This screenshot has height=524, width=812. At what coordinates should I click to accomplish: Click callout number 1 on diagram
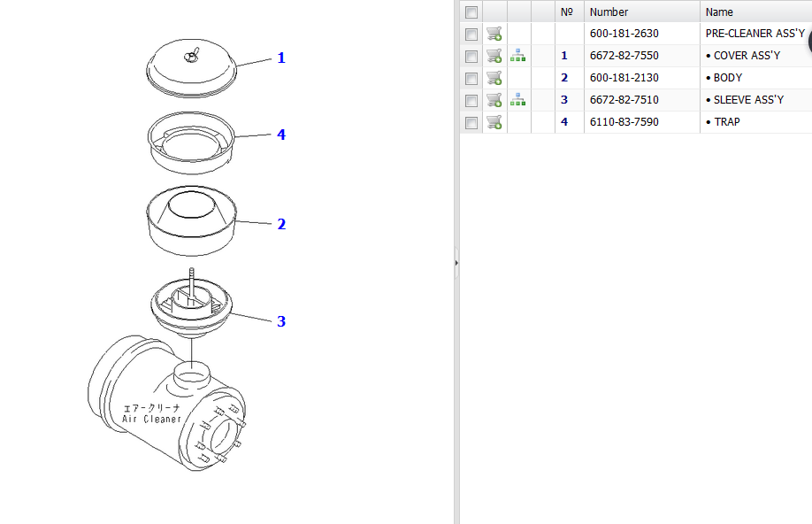[x=281, y=58]
